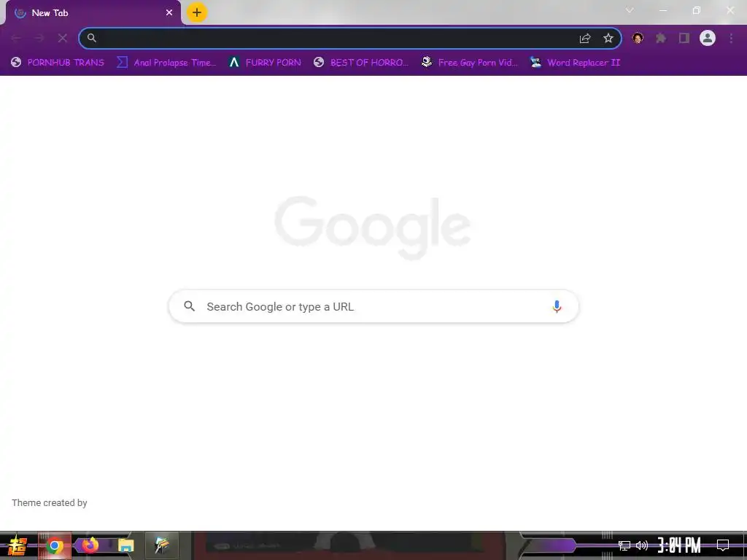The image size is (747, 560).
Task: Open the Anal Prolapse Time... bookmark
Action: pyautogui.click(x=166, y=63)
